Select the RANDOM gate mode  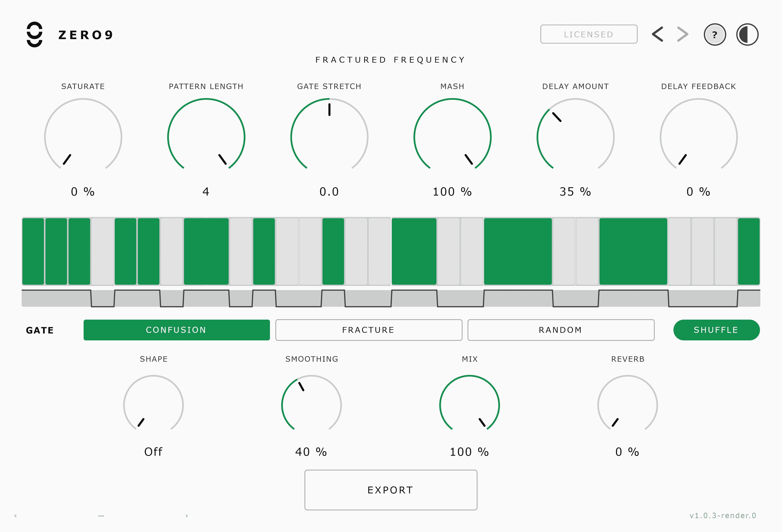click(561, 330)
